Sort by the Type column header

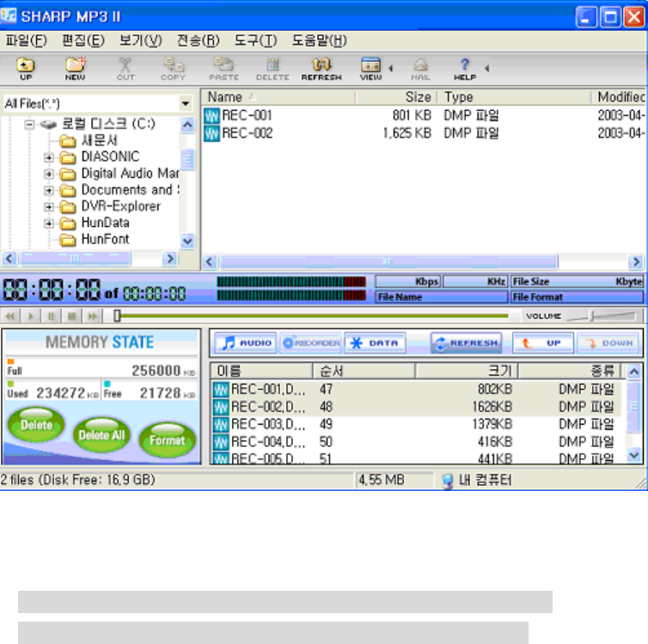(x=514, y=97)
